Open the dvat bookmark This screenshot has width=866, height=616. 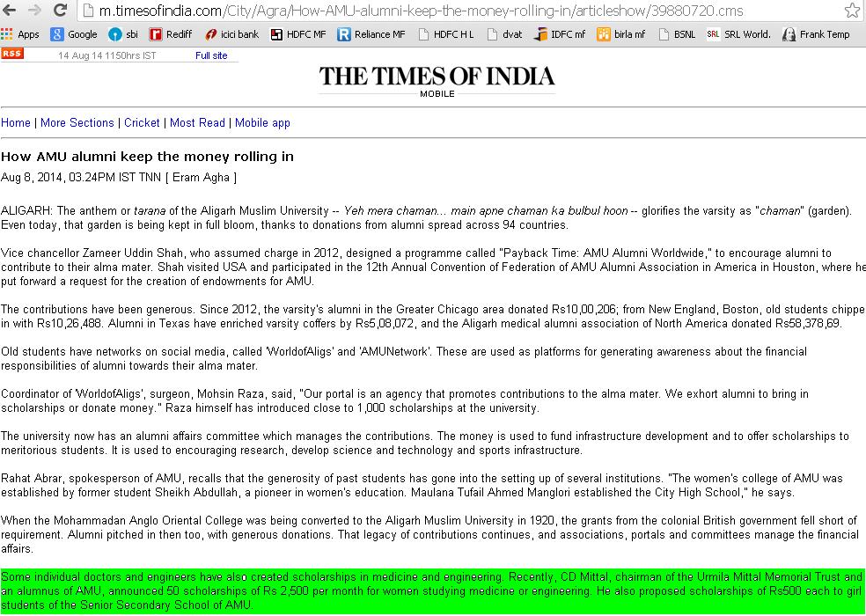(x=505, y=34)
